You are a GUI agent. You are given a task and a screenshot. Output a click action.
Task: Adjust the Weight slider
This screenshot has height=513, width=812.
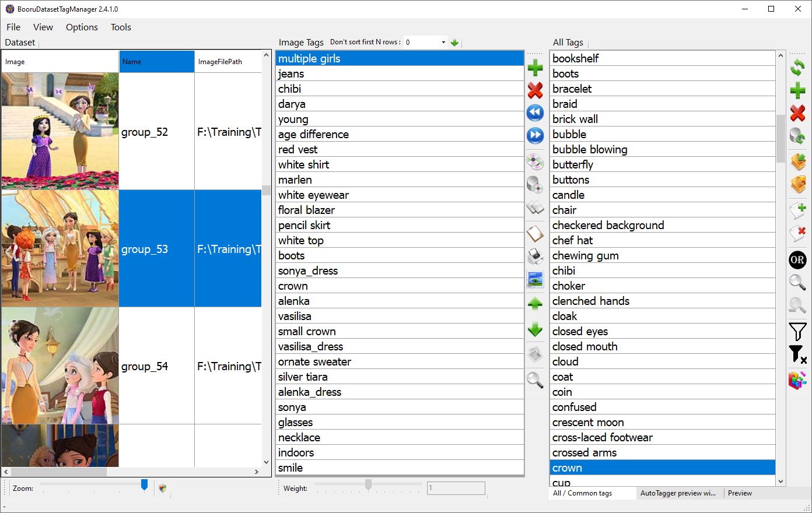click(x=368, y=484)
